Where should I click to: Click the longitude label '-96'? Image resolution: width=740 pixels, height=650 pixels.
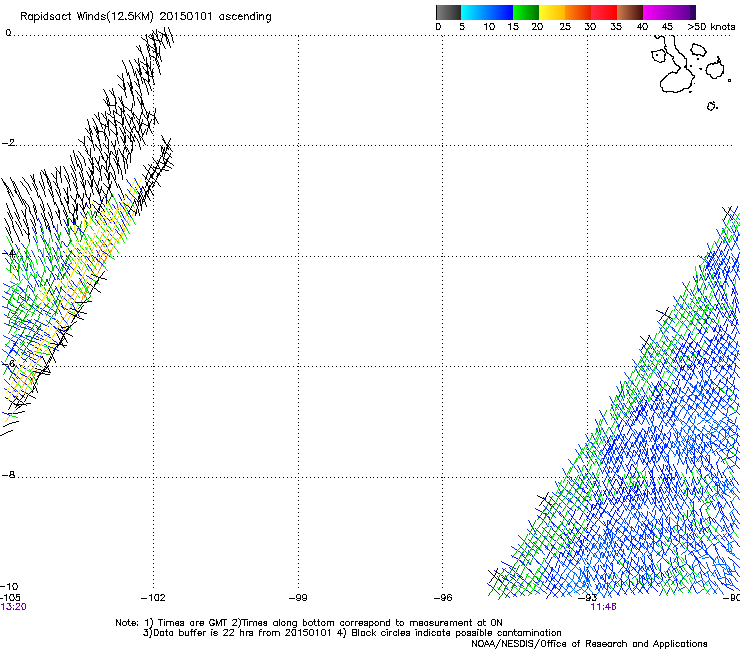(443, 598)
